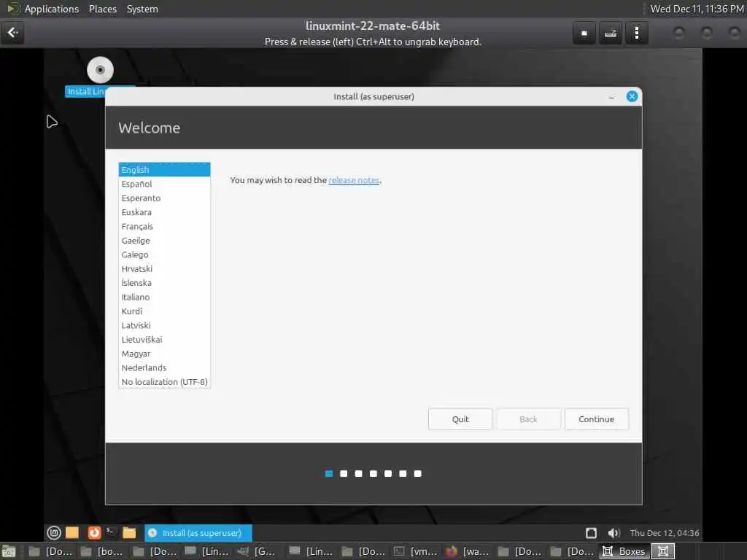Select Latviski in language list

coord(164,325)
